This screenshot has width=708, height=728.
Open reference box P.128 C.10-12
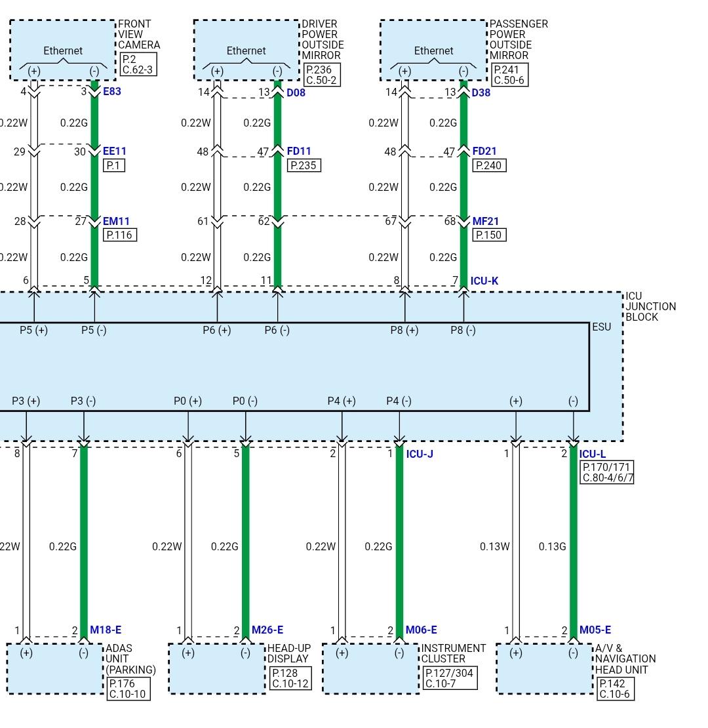pyautogui.click(x=290, y=678)
